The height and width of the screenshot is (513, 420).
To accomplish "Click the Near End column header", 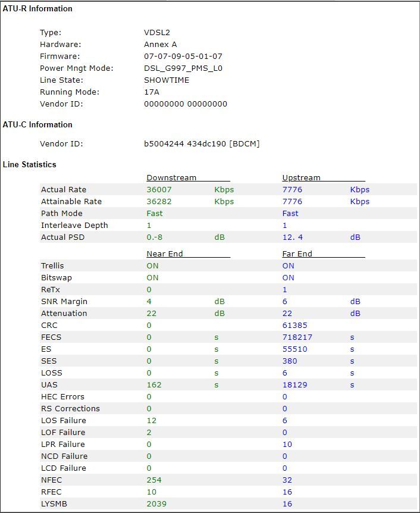I will [165, 254].
